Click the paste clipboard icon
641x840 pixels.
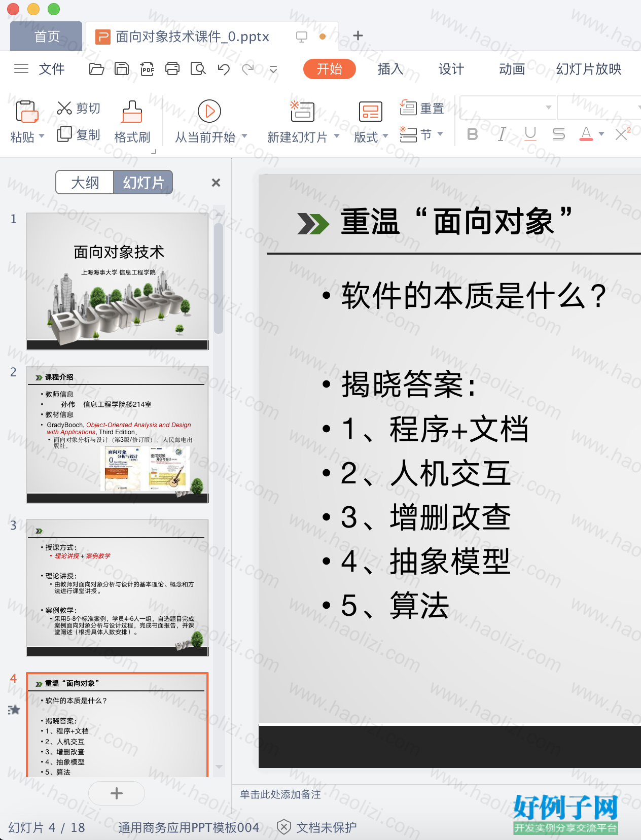27,112
